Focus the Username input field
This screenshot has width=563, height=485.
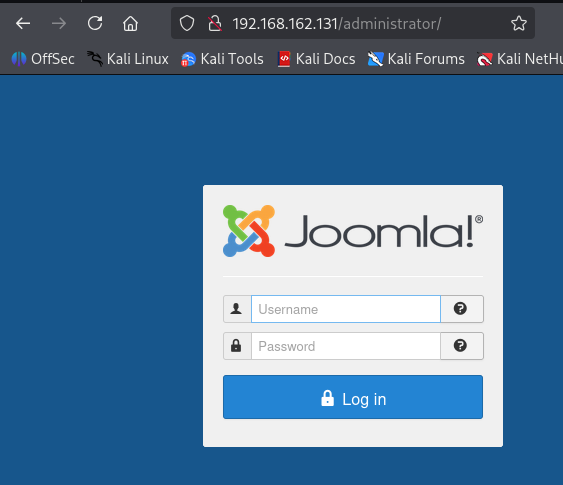(x=346, y=309)
